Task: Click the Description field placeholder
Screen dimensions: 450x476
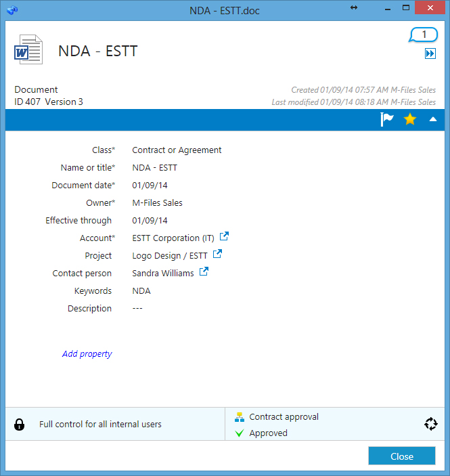Action: point(137,309)
